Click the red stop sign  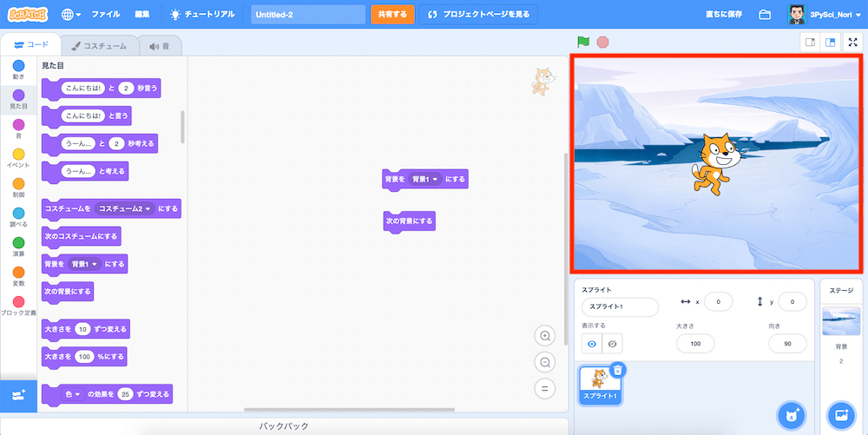pos(603,42)
